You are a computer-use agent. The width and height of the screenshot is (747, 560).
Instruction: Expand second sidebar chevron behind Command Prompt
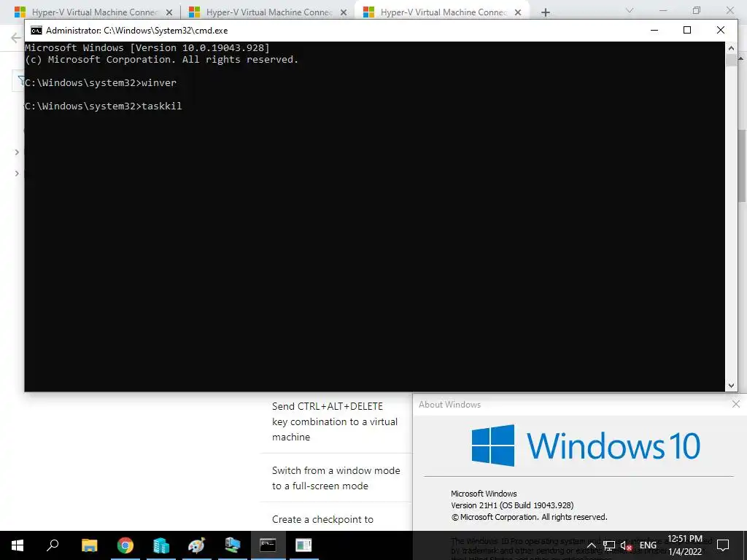pyautogui.click(x=18, y=174)
